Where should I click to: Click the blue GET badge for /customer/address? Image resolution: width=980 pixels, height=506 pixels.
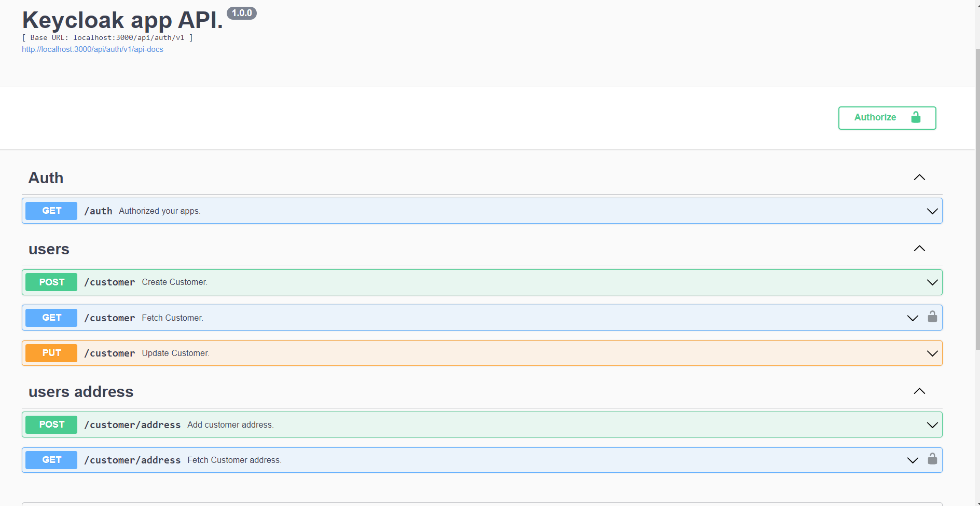tap(51, 460)
